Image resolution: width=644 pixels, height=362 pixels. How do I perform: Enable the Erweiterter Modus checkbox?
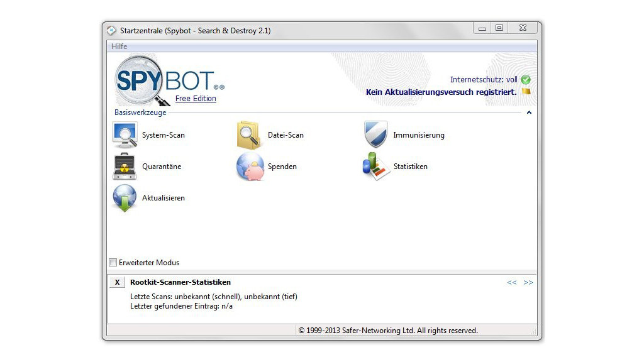(x=113, y=262)
